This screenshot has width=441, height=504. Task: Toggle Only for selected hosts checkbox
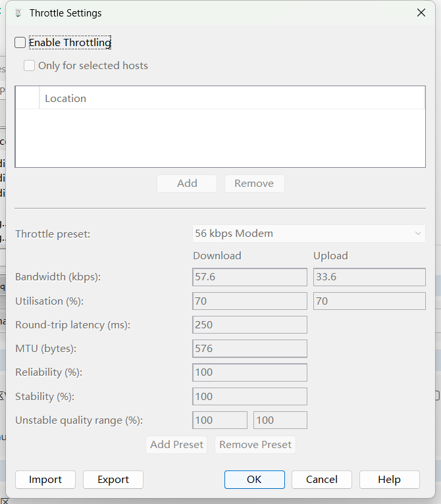click(30, 66)
